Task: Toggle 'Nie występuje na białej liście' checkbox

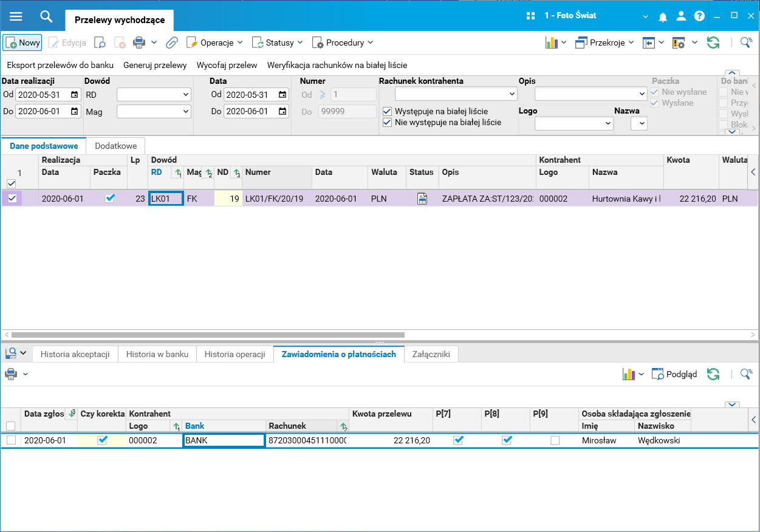Action: (x=387, y=122)
